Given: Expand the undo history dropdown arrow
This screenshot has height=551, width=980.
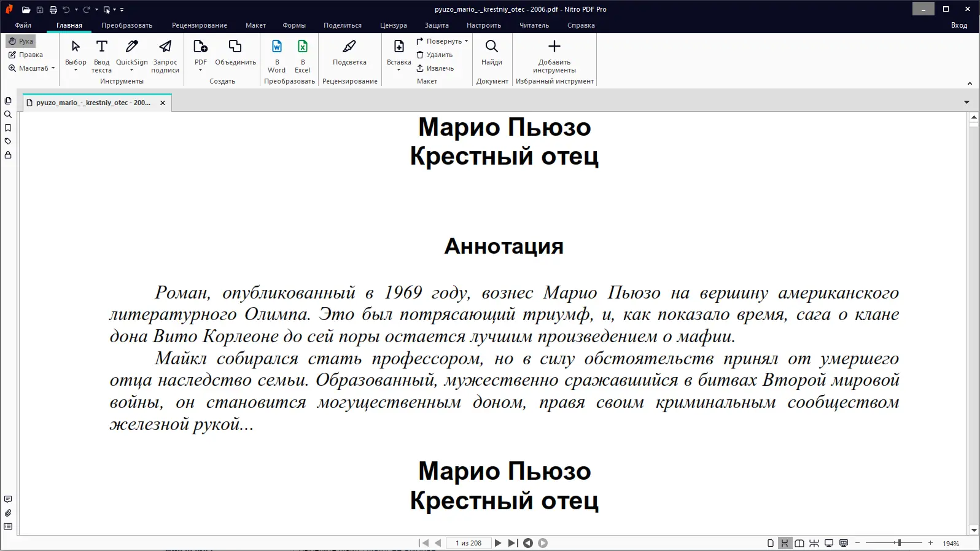Looking at the screenshot, I should (x=76, y=10).
